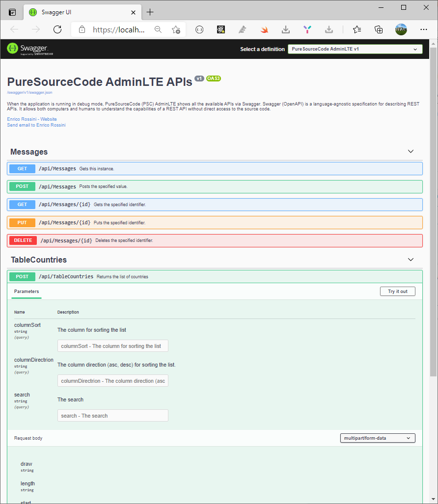
Task: Close the Swagger UI tab
Action: click(x=133, y=13)
